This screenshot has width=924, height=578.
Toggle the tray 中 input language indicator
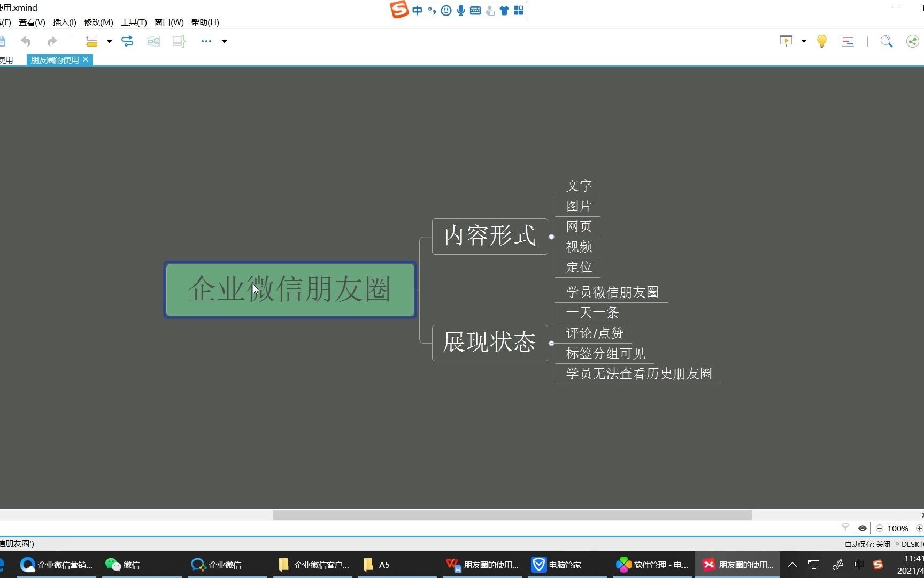[859, 565]
